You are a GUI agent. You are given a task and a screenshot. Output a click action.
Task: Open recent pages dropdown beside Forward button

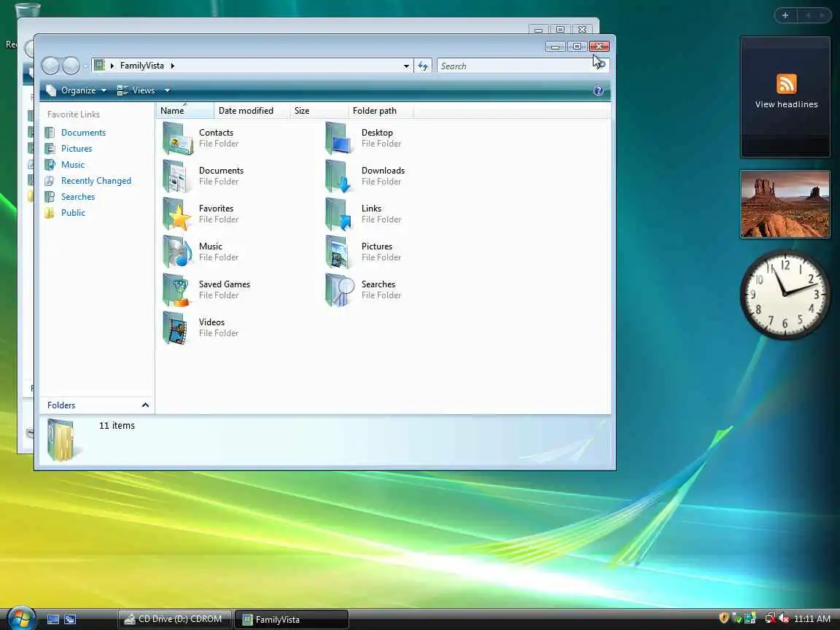(x=86, y=66)
